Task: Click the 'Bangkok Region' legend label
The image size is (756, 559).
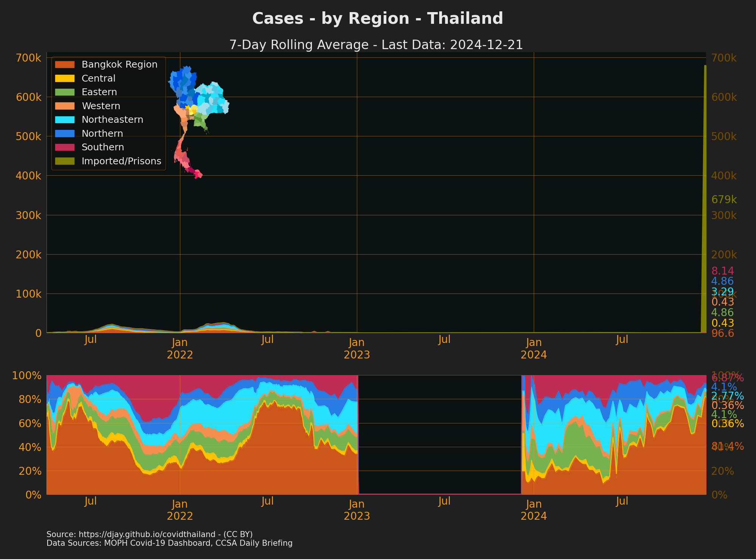Action: point(119,65)
